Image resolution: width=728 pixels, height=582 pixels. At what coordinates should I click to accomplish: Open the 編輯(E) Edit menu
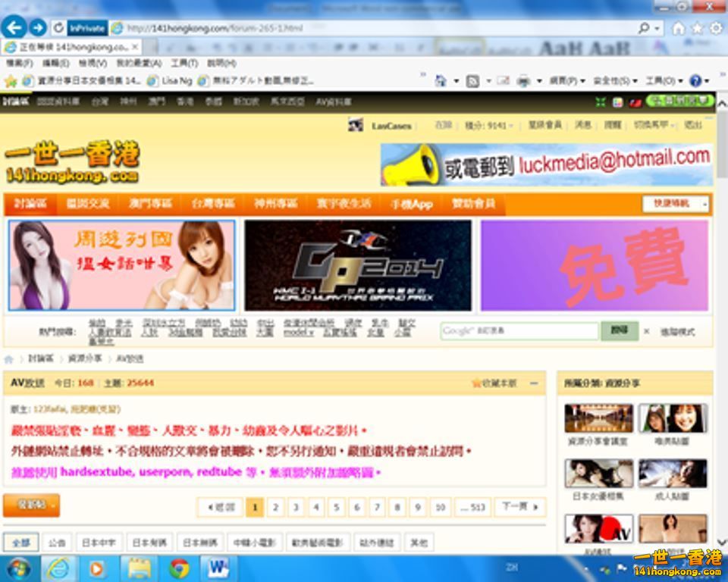(x=55, y=63)
